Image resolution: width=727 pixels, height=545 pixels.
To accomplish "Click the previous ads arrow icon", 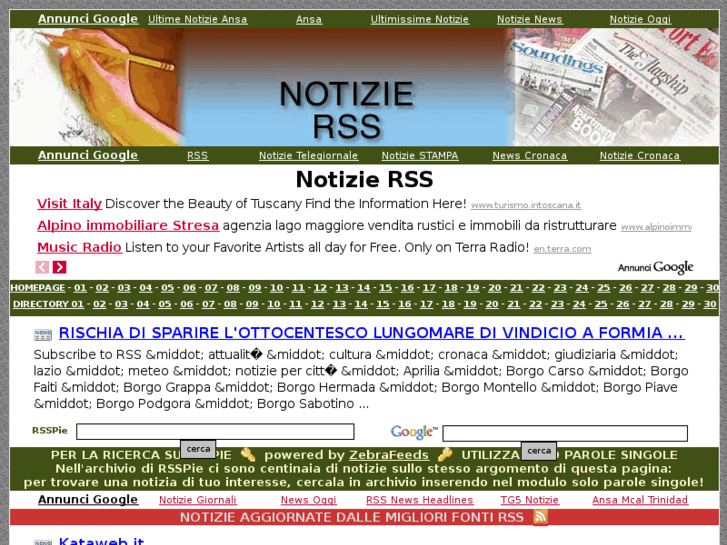I will point(42,267).
